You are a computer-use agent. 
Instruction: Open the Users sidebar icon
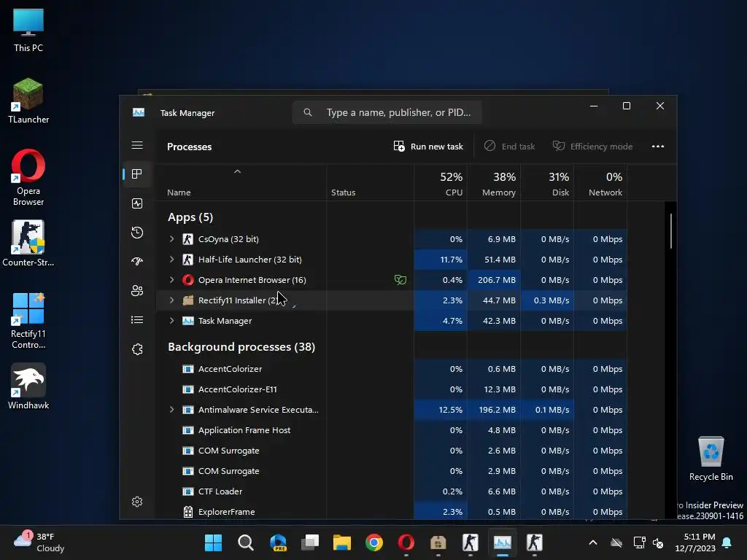click(x=137, y=290)
